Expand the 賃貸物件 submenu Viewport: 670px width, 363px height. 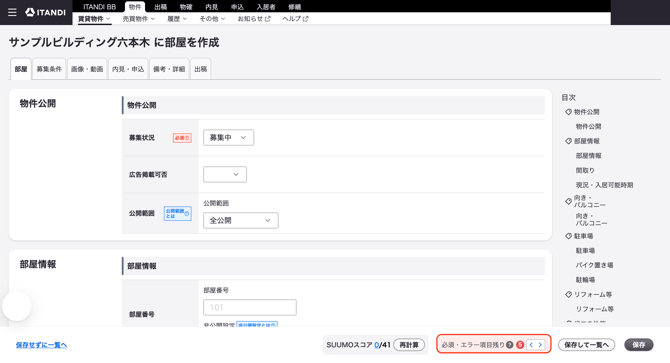coord(94,19)
